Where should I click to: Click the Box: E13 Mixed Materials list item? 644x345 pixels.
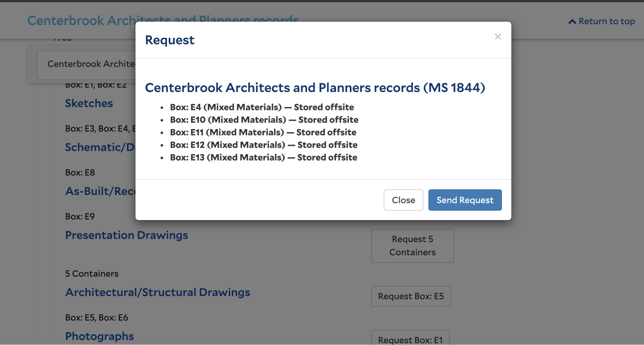[x=264, y=157]
